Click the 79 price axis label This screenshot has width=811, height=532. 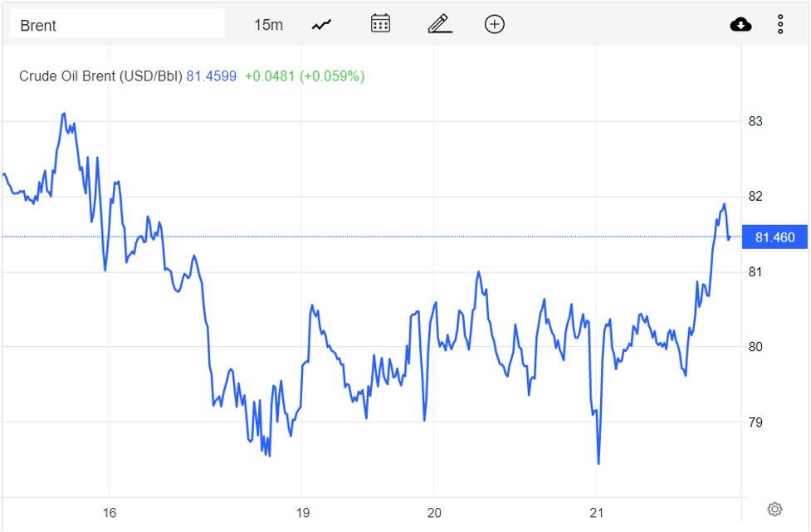(755, 422)
